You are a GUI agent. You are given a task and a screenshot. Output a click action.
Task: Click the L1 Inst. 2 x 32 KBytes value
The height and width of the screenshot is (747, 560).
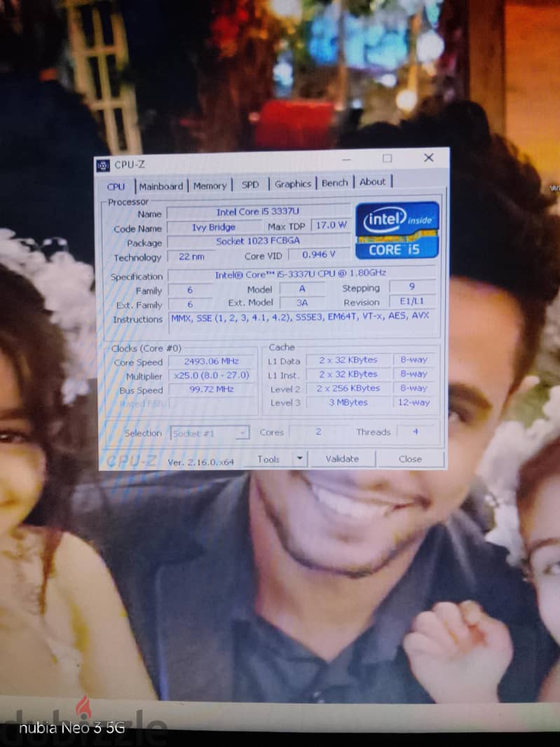(348, 374)
